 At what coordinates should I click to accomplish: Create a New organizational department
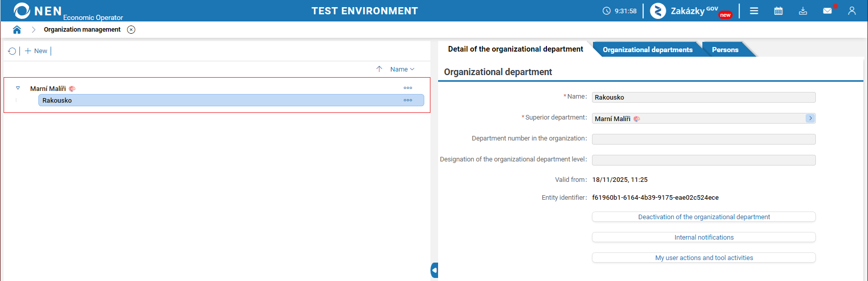[x=36, y=51]
